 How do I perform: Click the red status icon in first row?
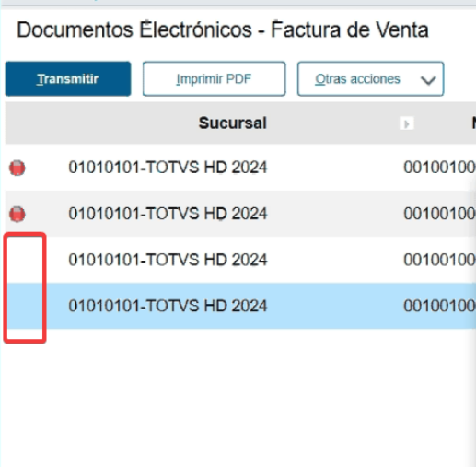tap(17, 168)
